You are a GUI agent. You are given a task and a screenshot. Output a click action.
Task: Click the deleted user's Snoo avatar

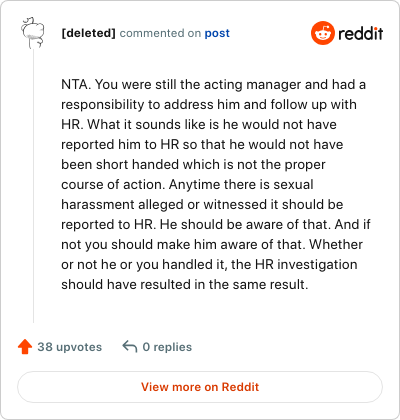point(33,33)
